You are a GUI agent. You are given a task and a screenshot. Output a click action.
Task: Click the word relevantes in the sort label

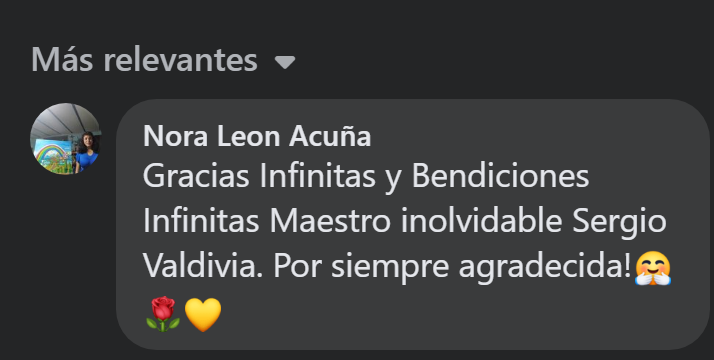(180, 60)
